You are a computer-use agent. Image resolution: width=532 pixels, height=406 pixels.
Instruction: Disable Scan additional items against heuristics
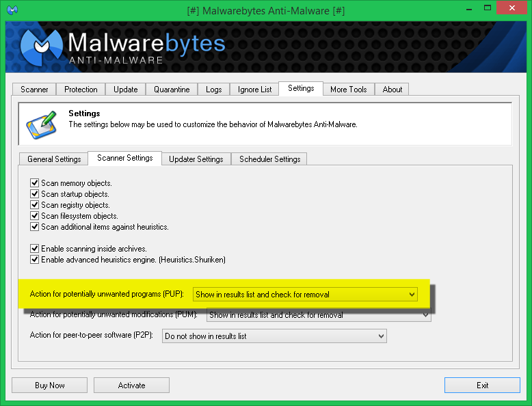pyautogui.click(x=34, y=226)
